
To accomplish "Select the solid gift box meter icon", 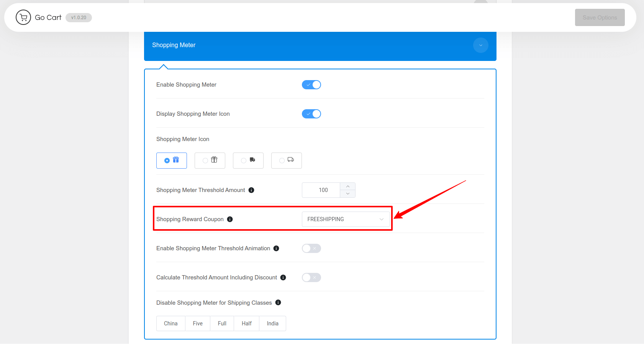I will tap(172, 161).
